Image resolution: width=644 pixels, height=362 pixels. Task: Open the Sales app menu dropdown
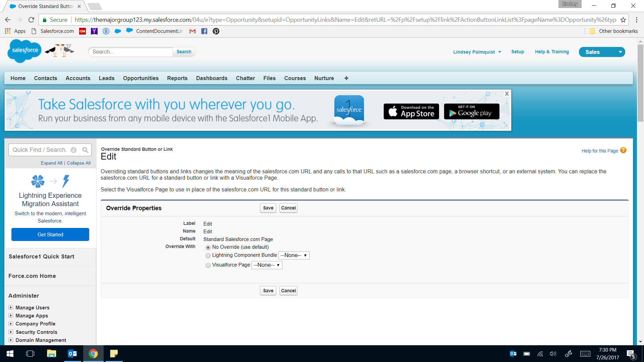[x=602, y=52]
